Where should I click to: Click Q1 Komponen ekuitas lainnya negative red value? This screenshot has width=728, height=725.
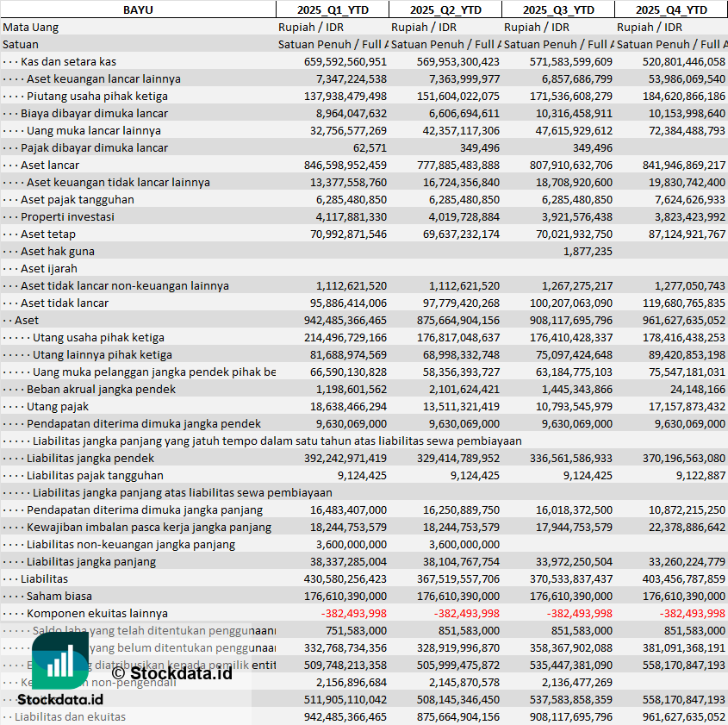(354, 613)
